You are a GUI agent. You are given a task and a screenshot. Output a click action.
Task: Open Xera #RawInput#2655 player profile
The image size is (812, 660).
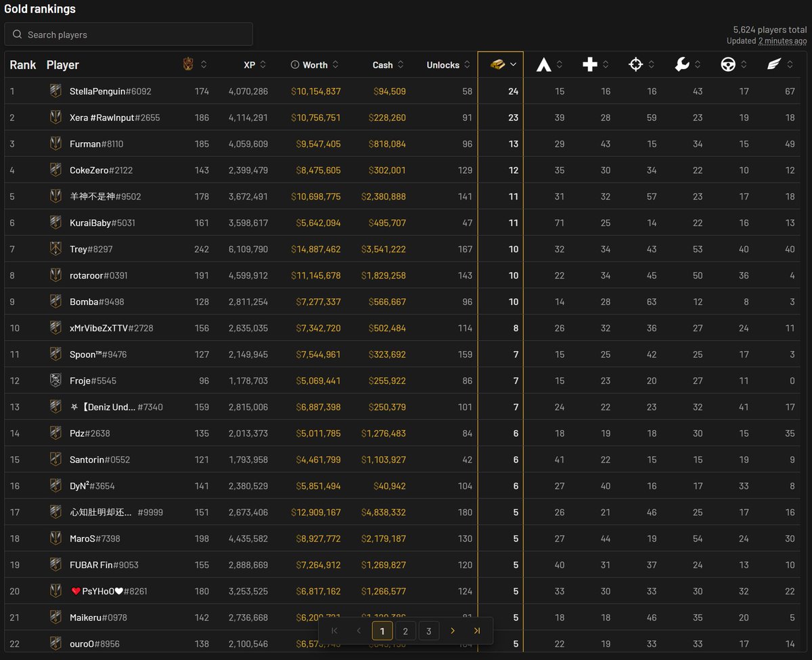(115, 118)
